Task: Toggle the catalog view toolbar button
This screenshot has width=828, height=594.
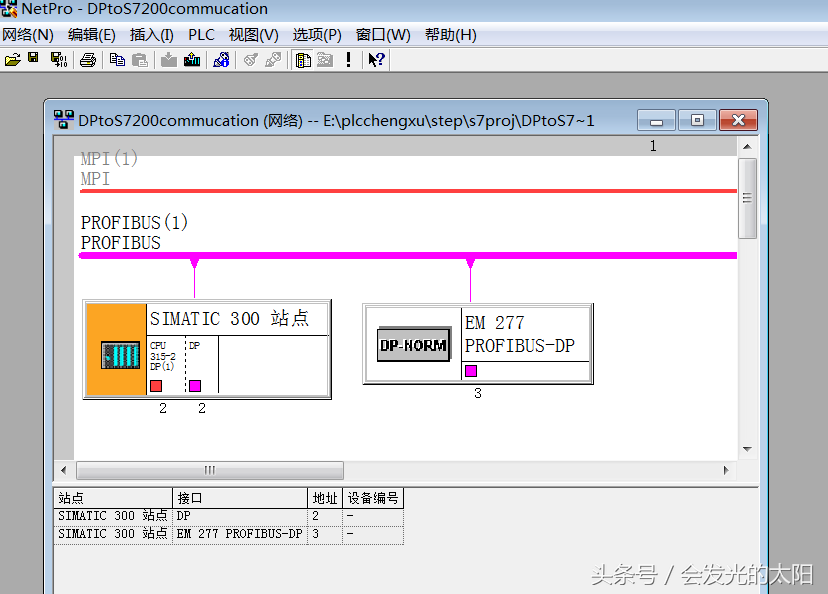Action: (x=303, y=60)
